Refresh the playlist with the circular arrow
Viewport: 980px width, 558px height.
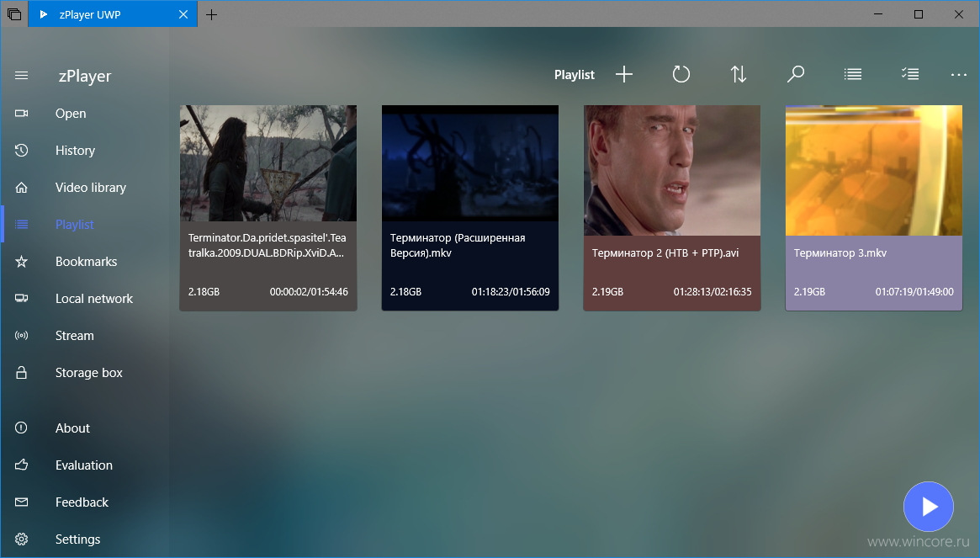point(681,74)
